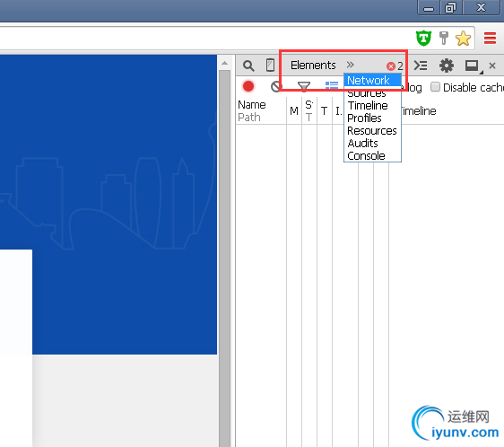Select Network from the overflow menu
This screenshot has width=504, height=447.
click(x=372, y=80)
